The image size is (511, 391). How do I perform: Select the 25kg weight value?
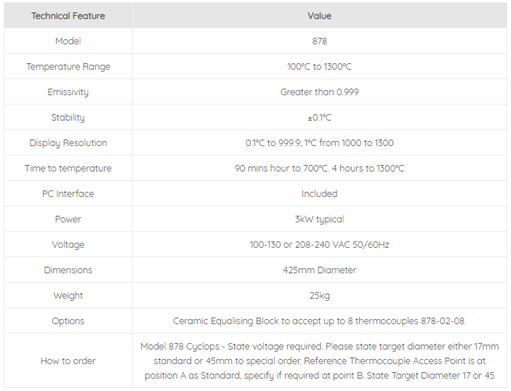[319, 296]
